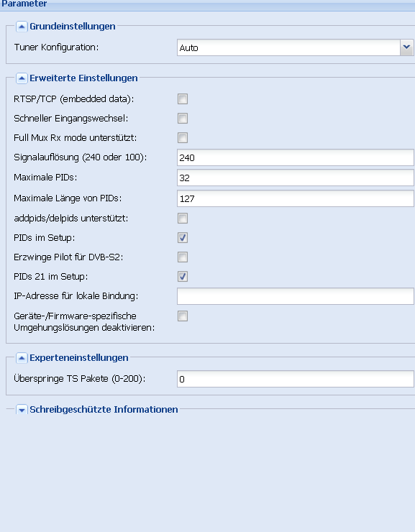Collapse the Experteneinstellungen section arrow
This screenshot has height=532, width=415.
click(22, 358)
